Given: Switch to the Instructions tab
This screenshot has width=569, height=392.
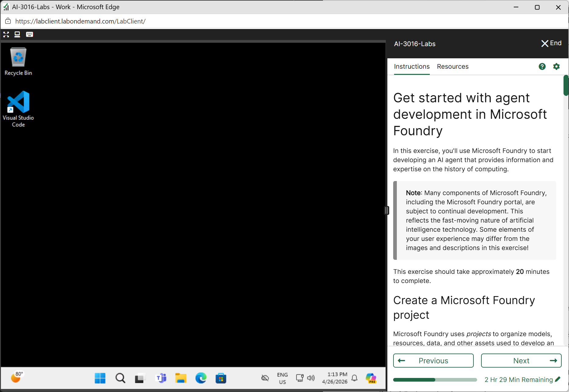Looking at the screenshot, I should (412, 67).
